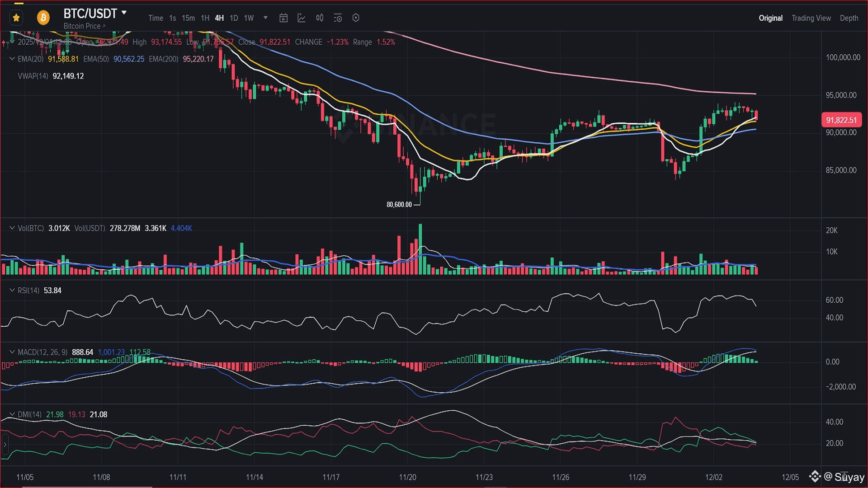Open the technical indicators list icon
Image resolution: width=868 pixels, height=488 pixels.
click(338, 18)
